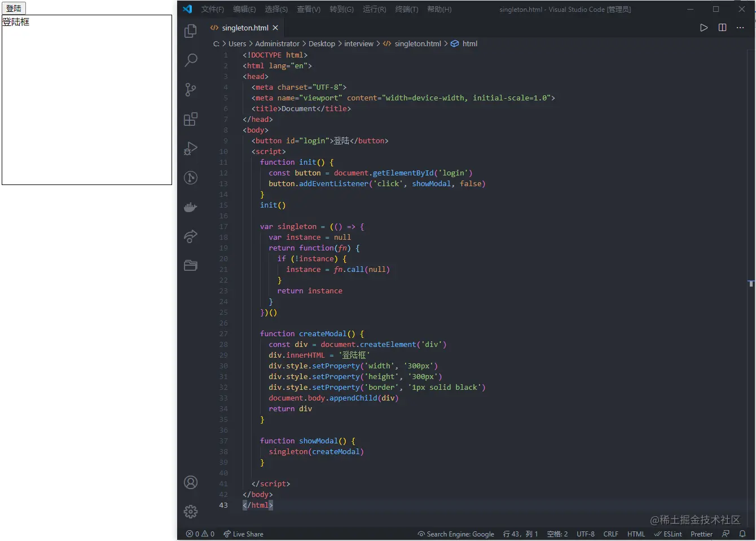This screenshot has height=541, width=756.
Task: Place cursor on 'function showModal()' line
Action: 307,441
